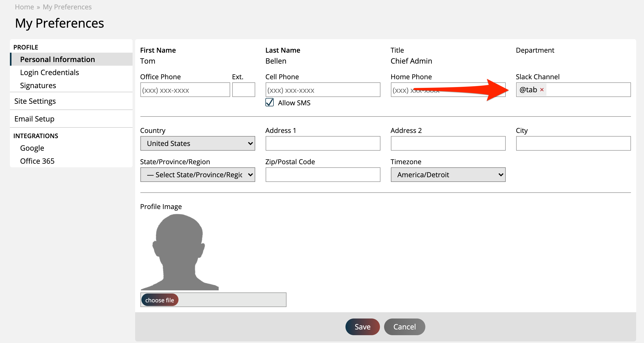Open Email Setup page
This screenshot has width=644, height=343.
coord(34,119)
